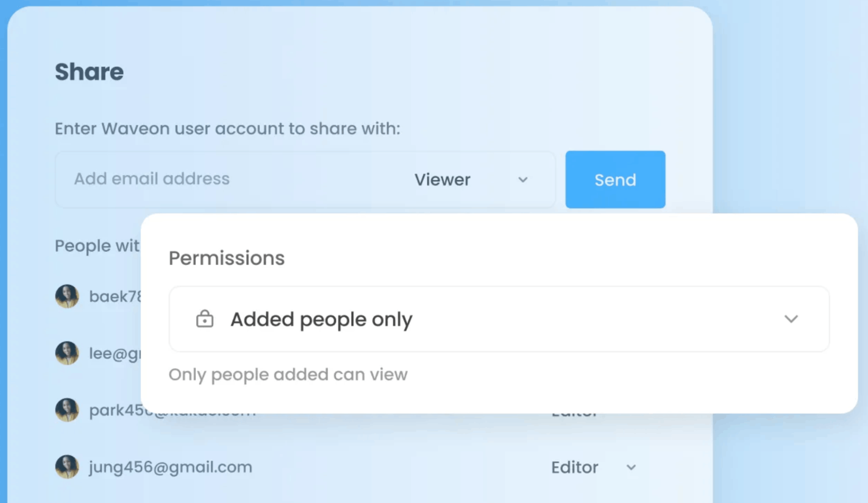Click the Only people added can view text
This screenshot has width=868, height=503.
[x=288, y=375]
